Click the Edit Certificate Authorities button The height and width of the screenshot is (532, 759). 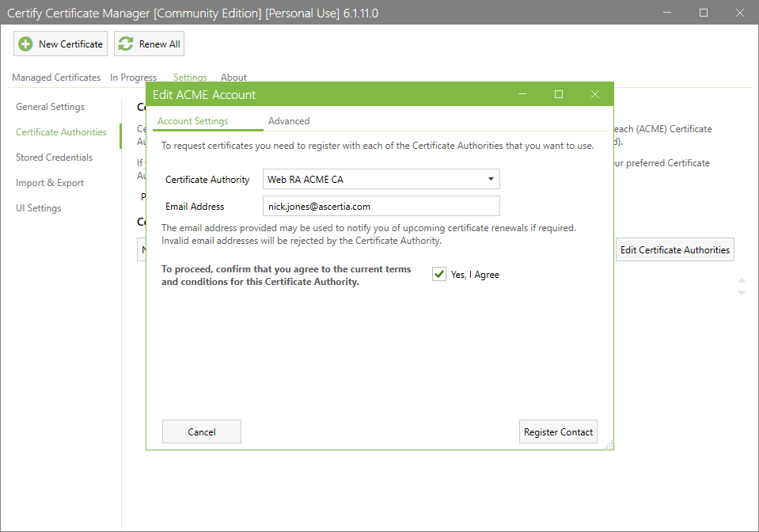(x=675, y=250)
